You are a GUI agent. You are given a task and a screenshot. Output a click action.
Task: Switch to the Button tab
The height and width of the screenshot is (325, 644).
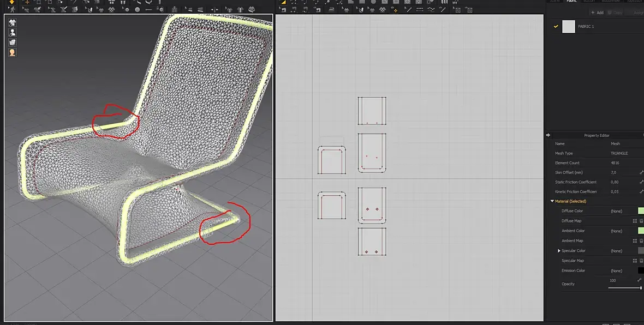coord(589,1)
